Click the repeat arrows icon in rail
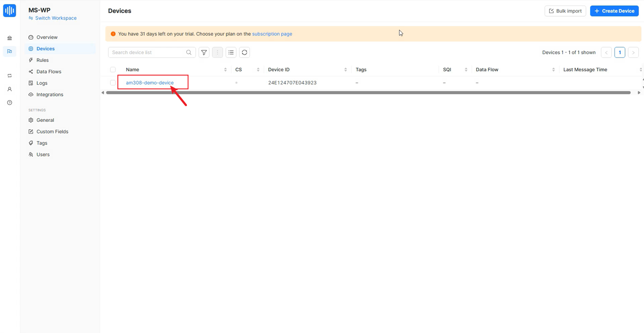 point(10,76)
